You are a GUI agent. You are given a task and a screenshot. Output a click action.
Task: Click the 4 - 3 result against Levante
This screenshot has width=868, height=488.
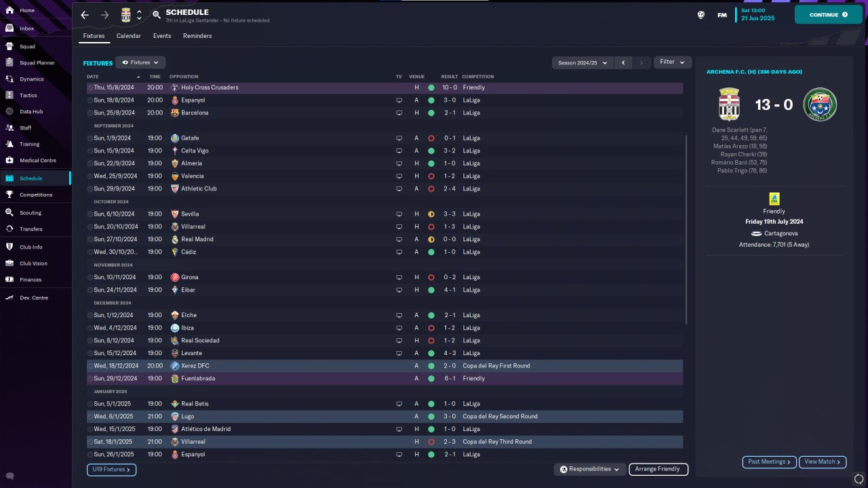[x=450, y=353]
